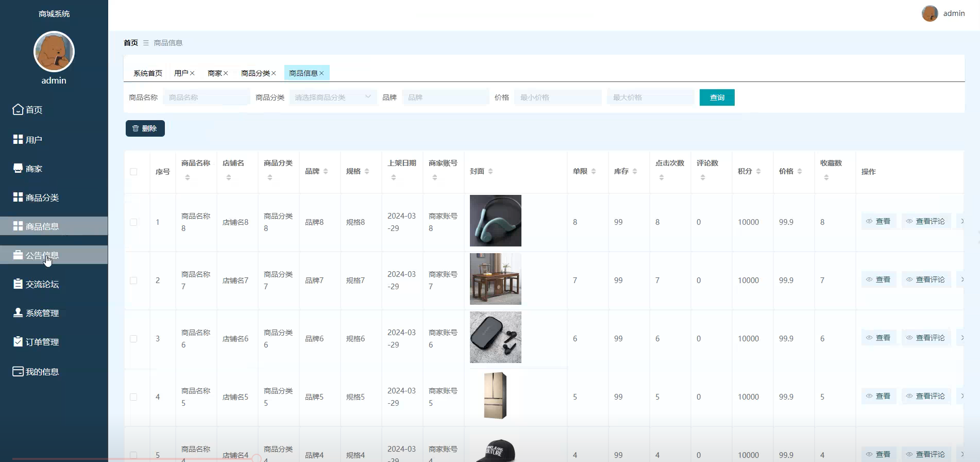980x462 pixels.
Task: Sort by 封面 column sort arrows
Action: (x=491, y=171)
